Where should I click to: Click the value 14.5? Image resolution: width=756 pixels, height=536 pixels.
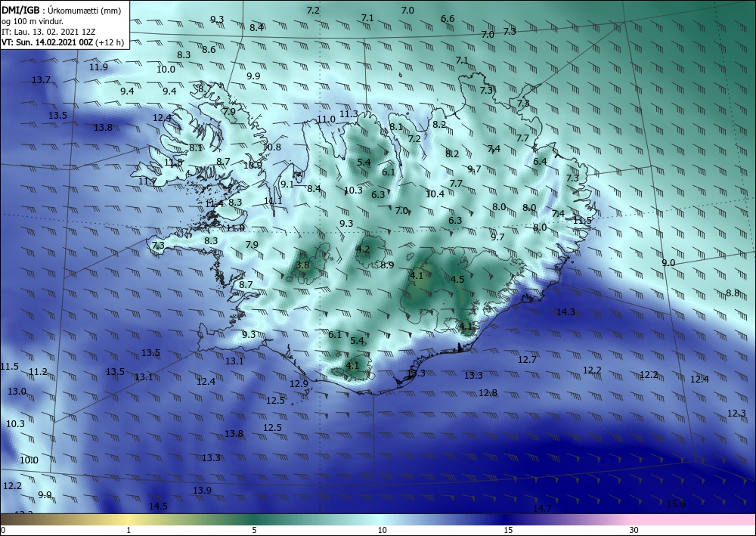[x=158, y=506]
